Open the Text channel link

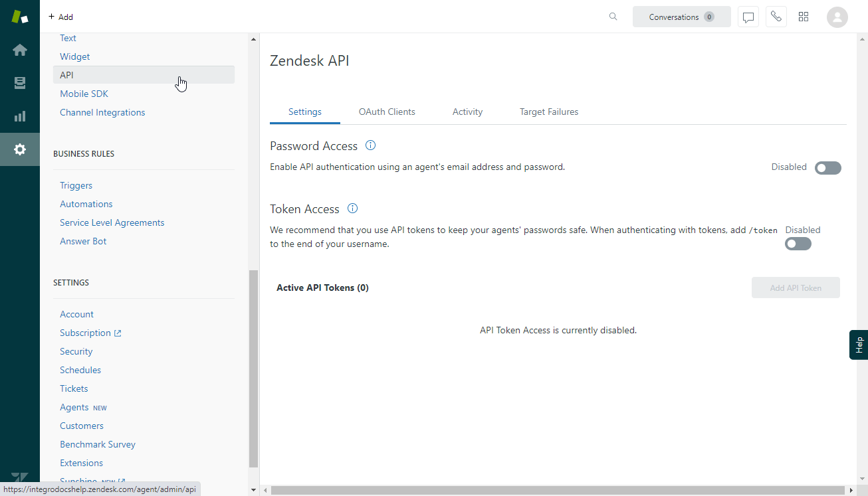[x=68, y=39]
